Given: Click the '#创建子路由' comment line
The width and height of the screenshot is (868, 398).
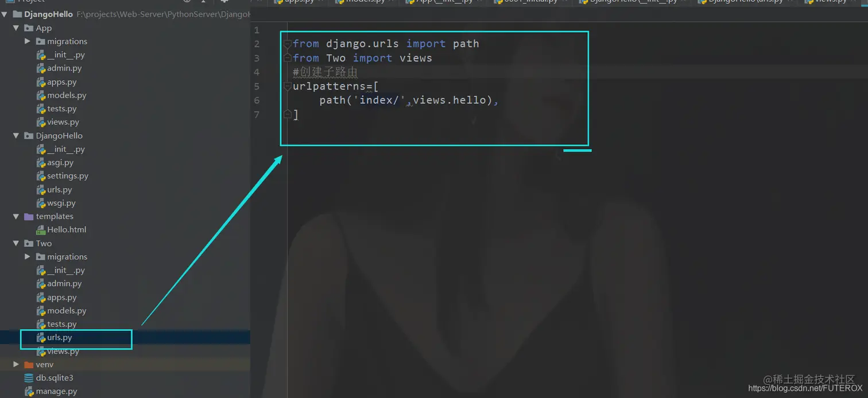Looking at the screenshot, I should (x=325, y=72).
